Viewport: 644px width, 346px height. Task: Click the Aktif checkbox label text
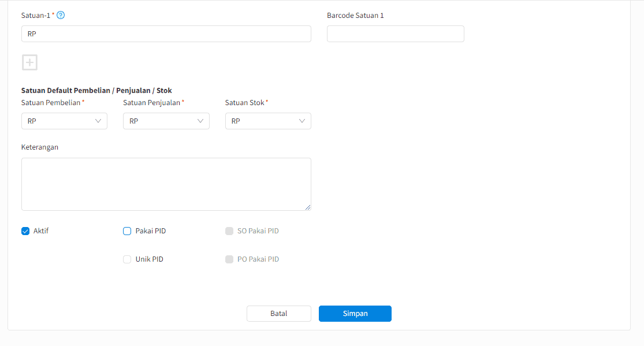(x=40, y=231)
